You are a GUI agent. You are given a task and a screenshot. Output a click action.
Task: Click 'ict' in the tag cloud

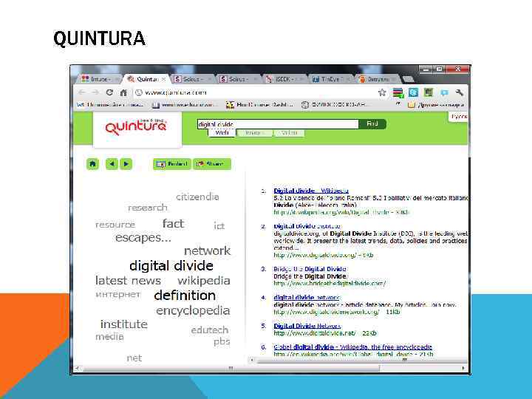point(219,225)
